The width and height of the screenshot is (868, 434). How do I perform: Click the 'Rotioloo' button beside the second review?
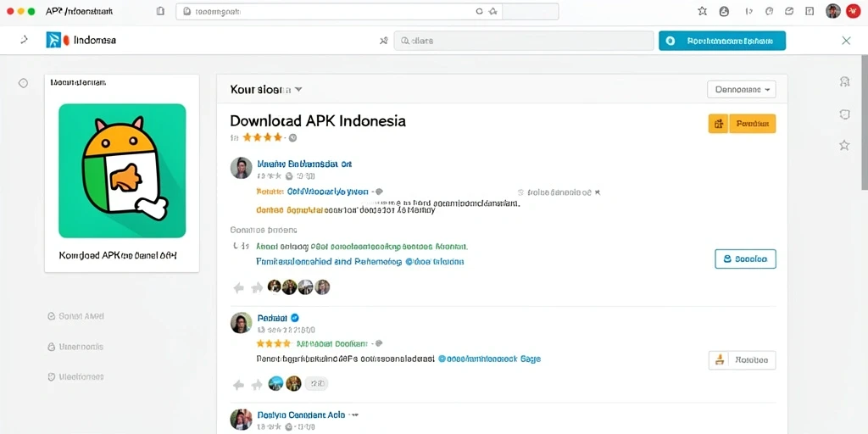click(743, 359)
